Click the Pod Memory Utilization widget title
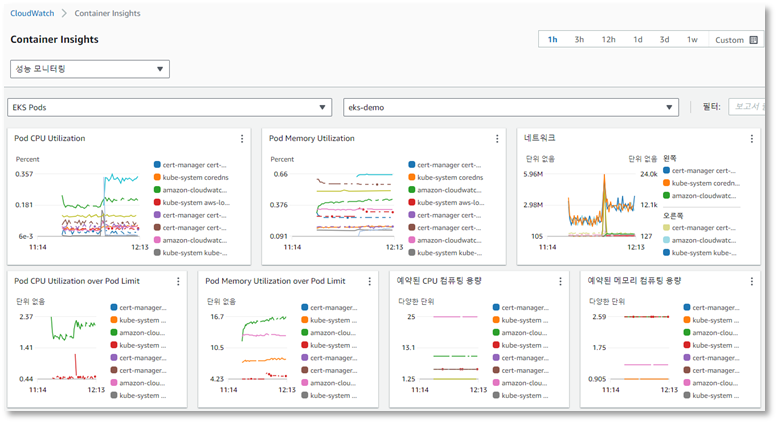778x424 pixels. pos(312,138)
